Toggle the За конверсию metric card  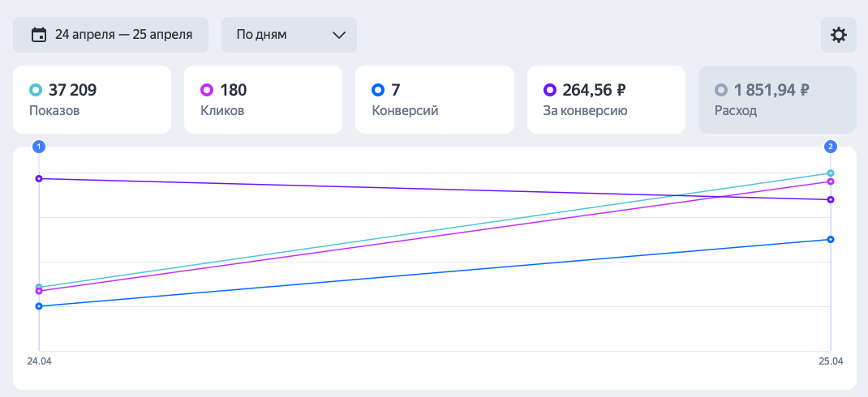(606, 100)
